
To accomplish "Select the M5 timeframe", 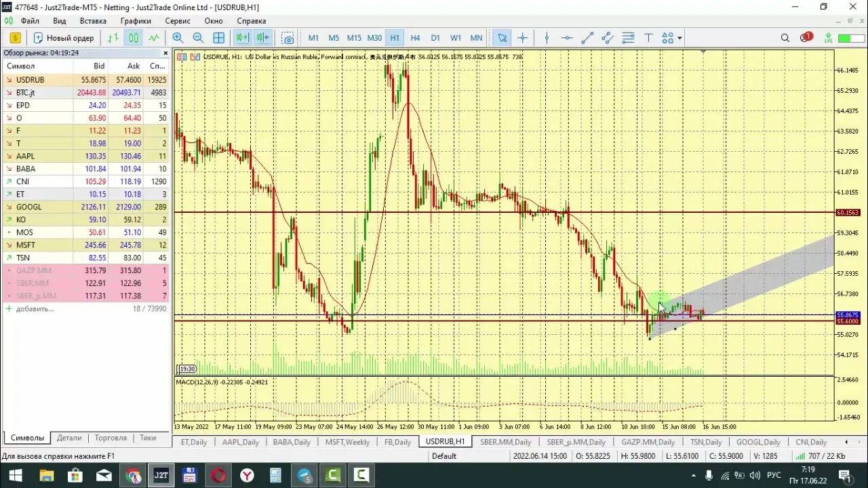I will tap(334, 38).
